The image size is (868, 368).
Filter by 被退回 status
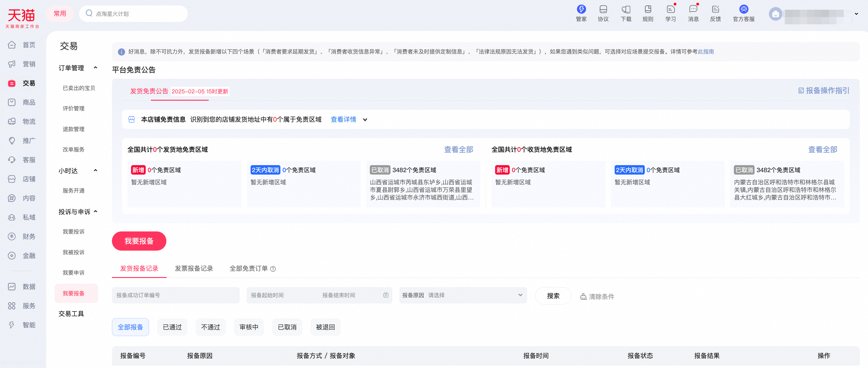tap(325, 327)
